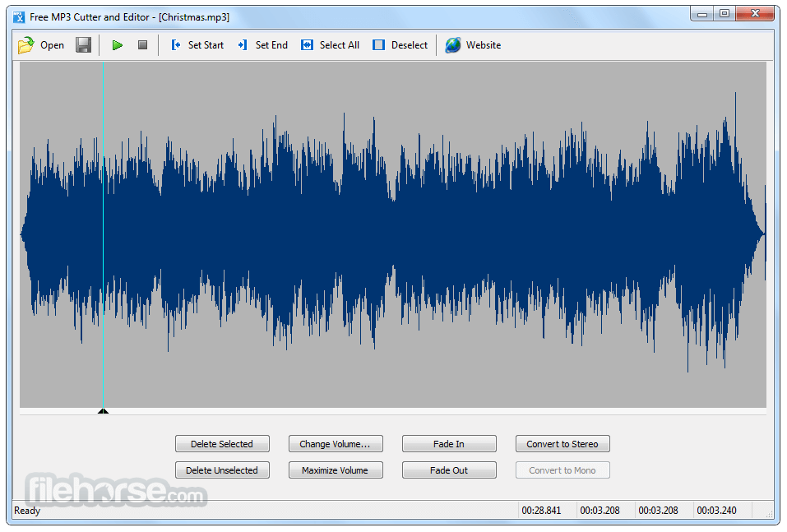787x532 pixels.
Task: Minimize the MP3 Cutter window
Action: coord(701,14)
